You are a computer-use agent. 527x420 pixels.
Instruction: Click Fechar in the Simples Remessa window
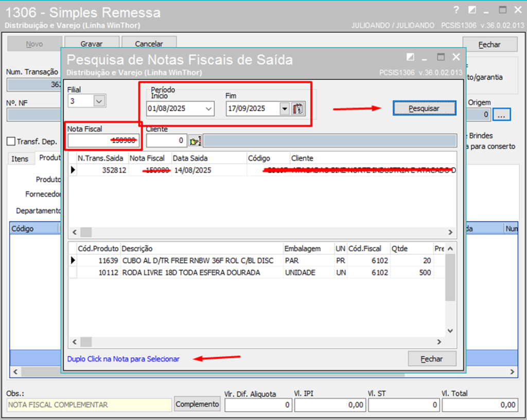click(490, 44)
